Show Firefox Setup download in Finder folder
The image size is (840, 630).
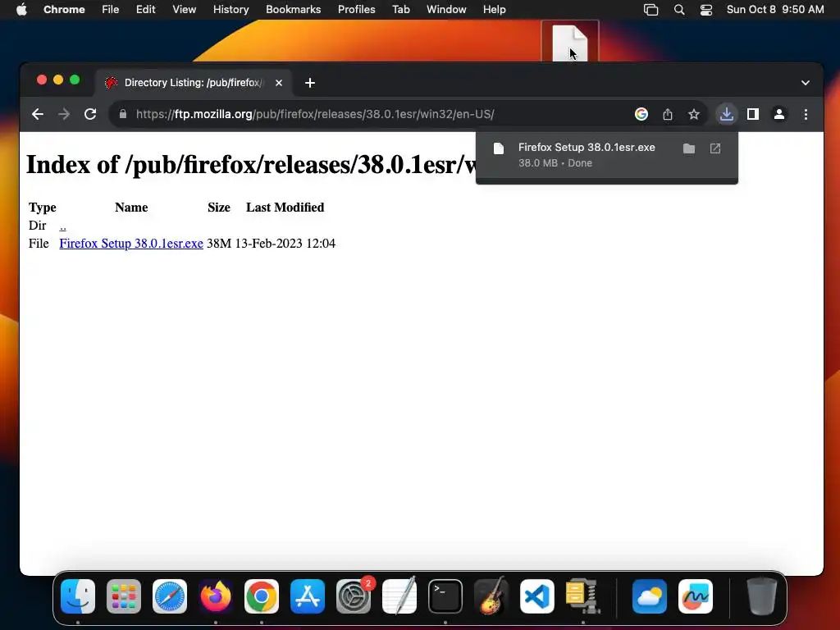point(689,148)
